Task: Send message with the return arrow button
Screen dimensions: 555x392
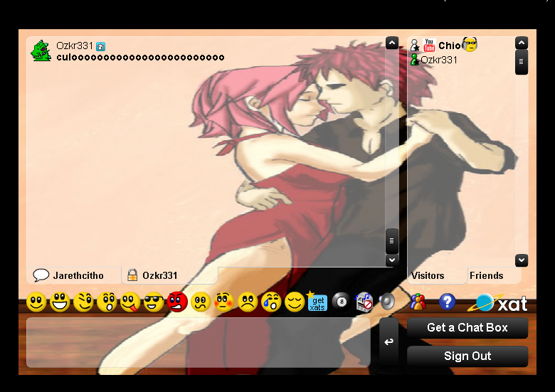Action: [x=388, y=341]
